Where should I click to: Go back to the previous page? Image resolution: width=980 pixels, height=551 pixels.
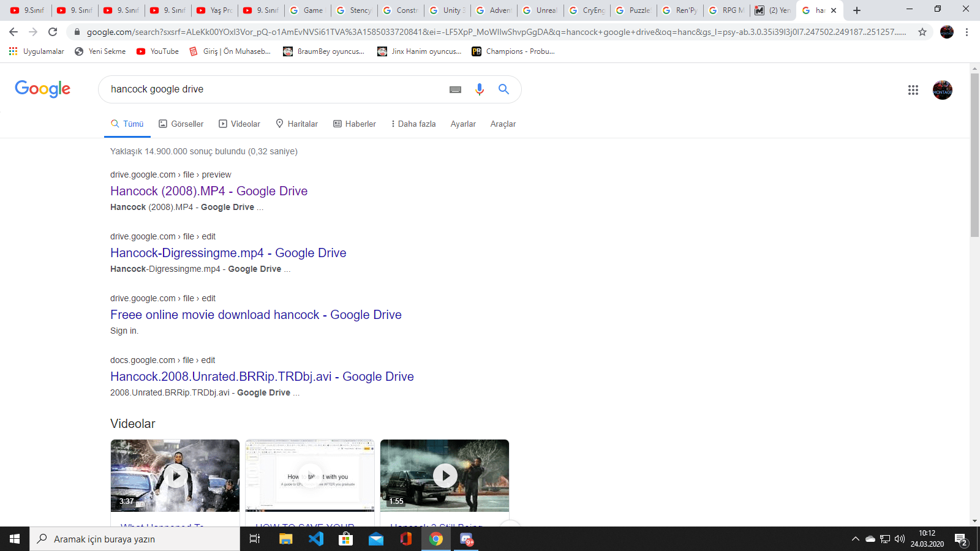[13, 32]
